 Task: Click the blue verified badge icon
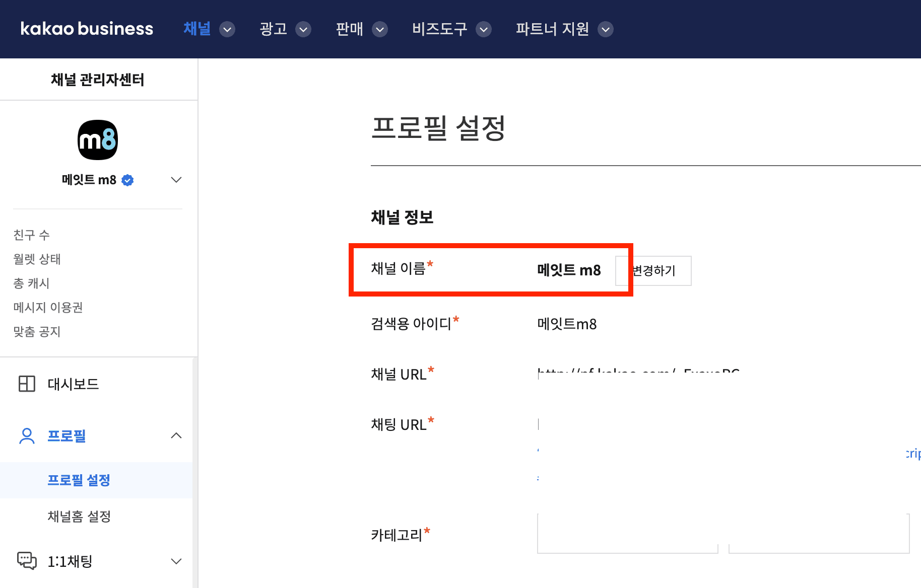coord(128,180)
